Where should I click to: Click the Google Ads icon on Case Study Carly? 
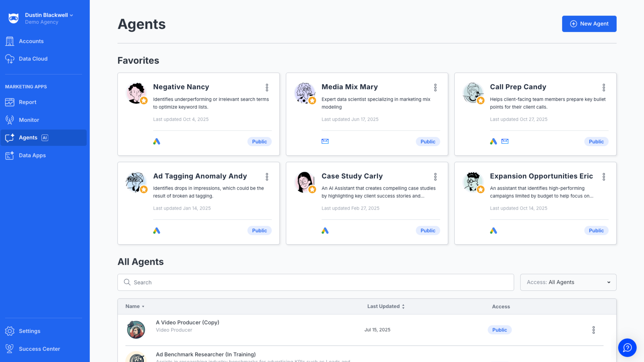tap(325, 230)
